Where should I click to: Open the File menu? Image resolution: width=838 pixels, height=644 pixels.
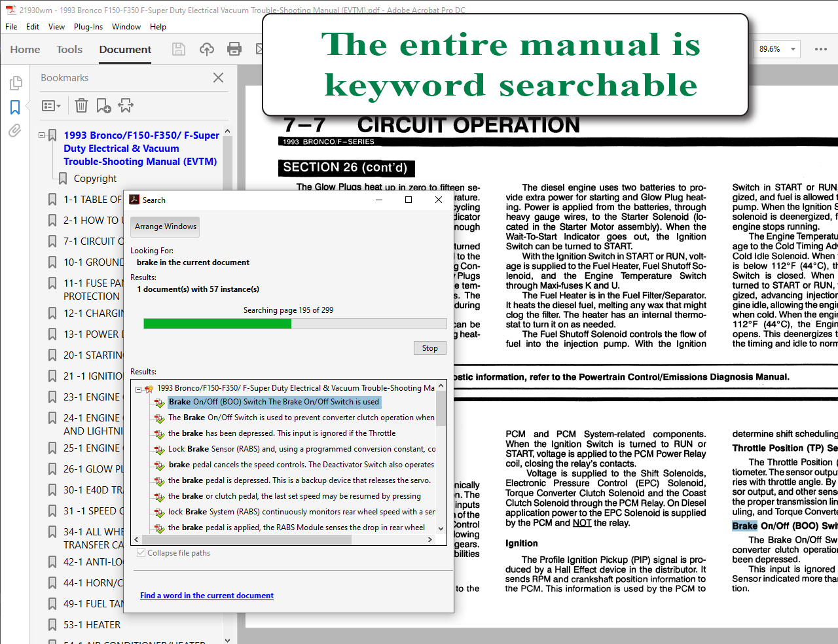(11, 27)
